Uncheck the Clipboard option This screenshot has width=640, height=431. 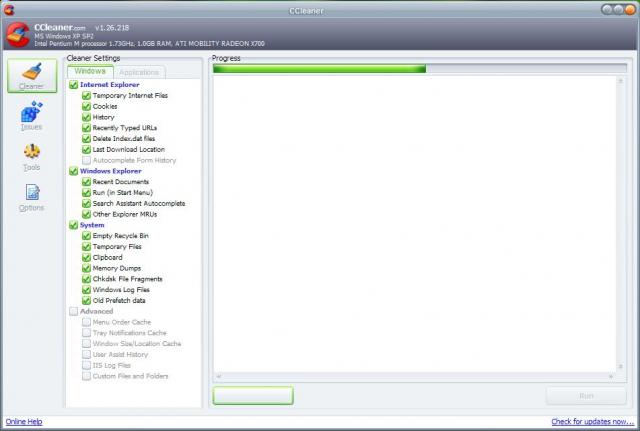(86, 258)
